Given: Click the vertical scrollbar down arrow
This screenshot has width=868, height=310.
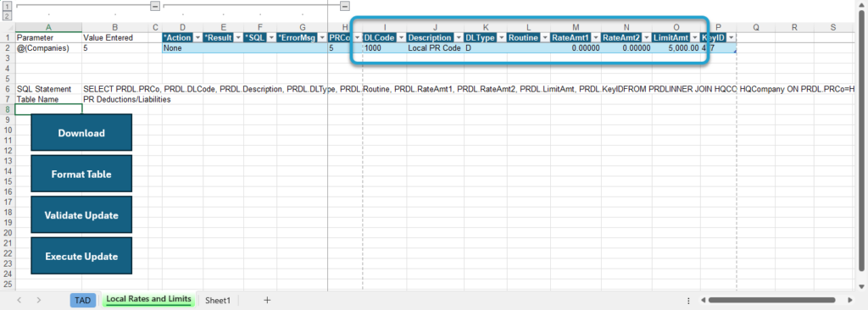Looking at the screenshot, I should pos(862,286).
